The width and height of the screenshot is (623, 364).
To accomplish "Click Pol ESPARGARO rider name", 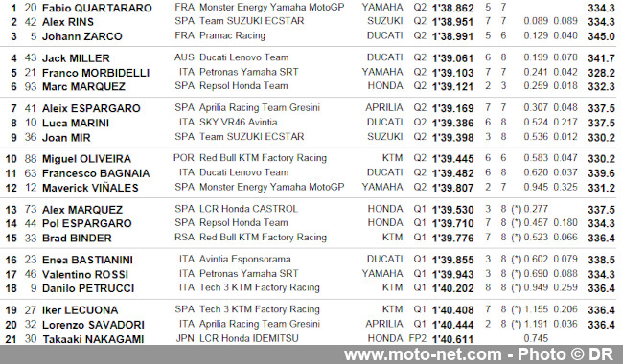I will pyautogui.click(x=86, y=224).
